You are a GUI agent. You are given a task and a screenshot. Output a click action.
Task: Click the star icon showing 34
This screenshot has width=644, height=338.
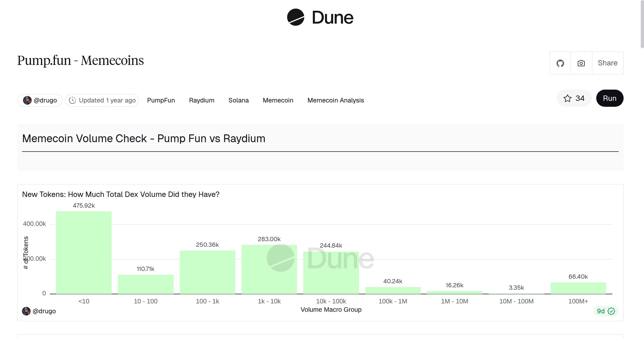point(567,98)
